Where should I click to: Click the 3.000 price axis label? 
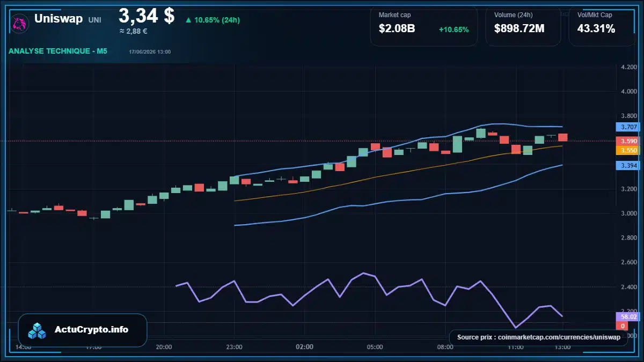point(628,213)
